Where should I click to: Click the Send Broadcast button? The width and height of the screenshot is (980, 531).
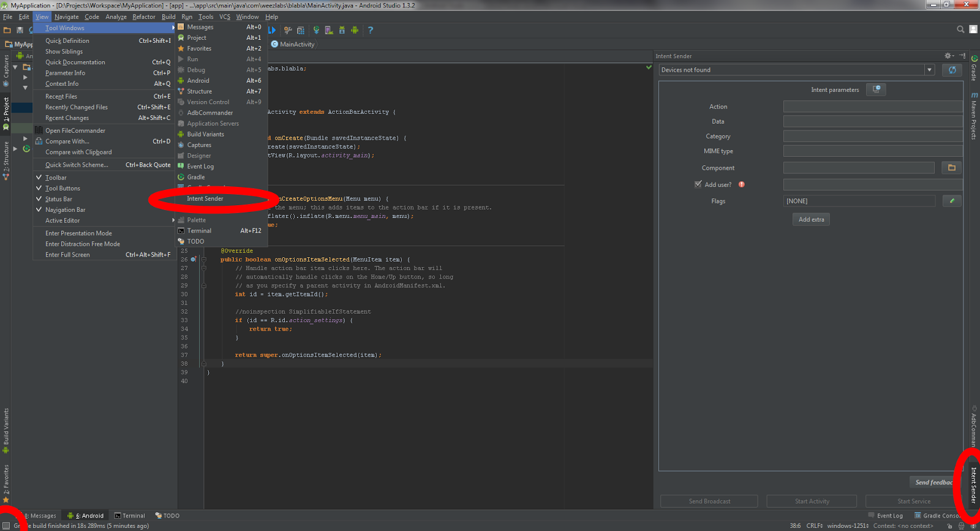tap(709, 502)
